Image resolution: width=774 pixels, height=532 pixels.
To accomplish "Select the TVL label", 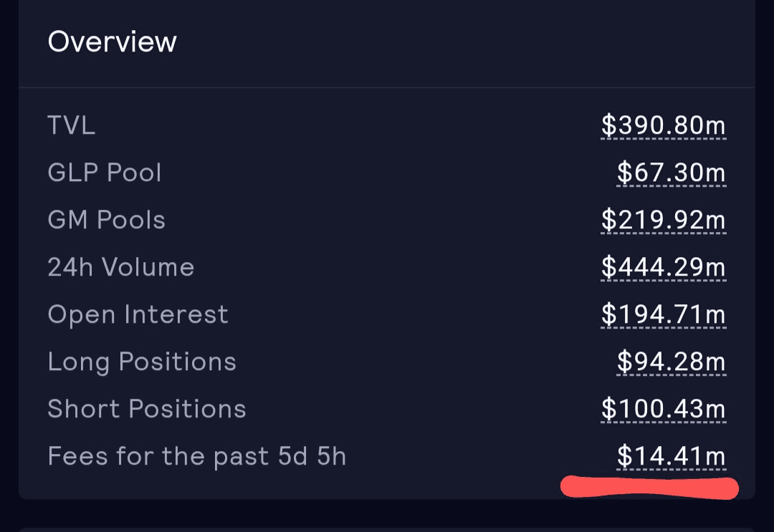I will coord(71,126).
